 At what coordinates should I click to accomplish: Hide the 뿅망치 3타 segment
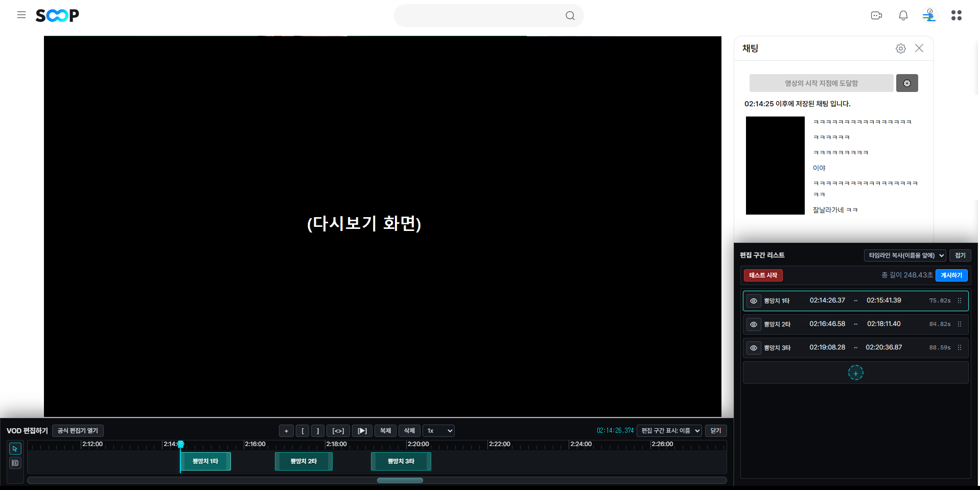753,347
